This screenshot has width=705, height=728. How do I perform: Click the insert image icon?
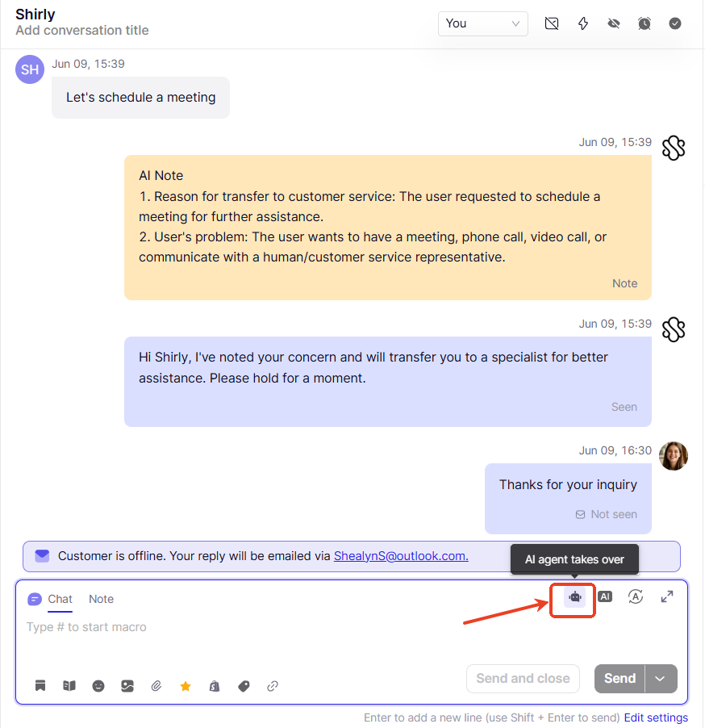click(127, 686)
